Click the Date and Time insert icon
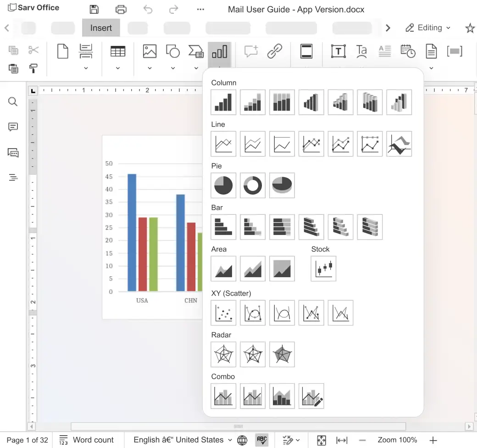 click(408, 51)
